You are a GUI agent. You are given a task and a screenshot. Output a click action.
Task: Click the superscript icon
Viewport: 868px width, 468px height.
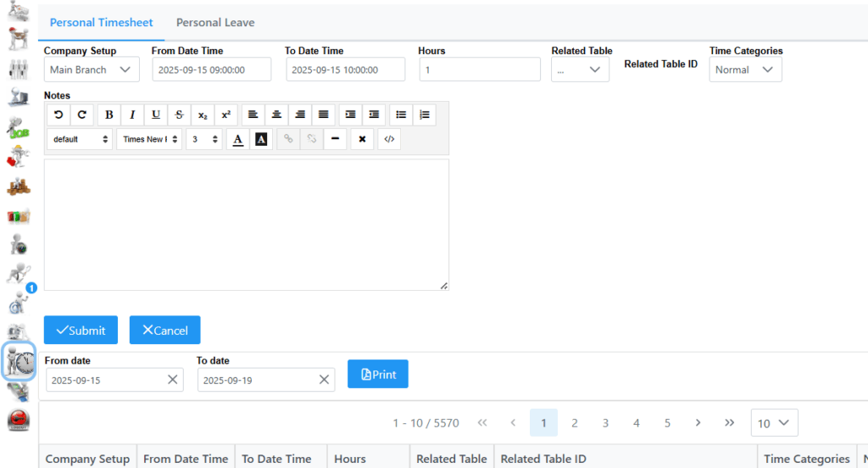point(225,114)
